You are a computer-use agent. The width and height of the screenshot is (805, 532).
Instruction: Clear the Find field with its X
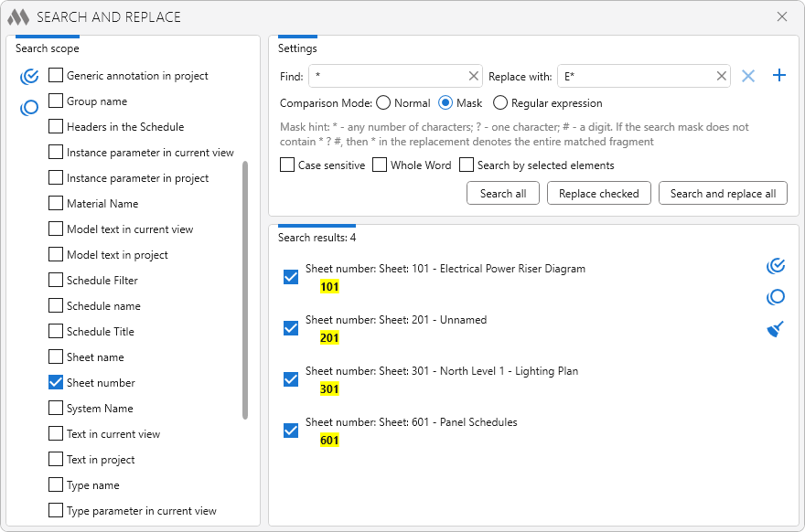pos(473,77)
